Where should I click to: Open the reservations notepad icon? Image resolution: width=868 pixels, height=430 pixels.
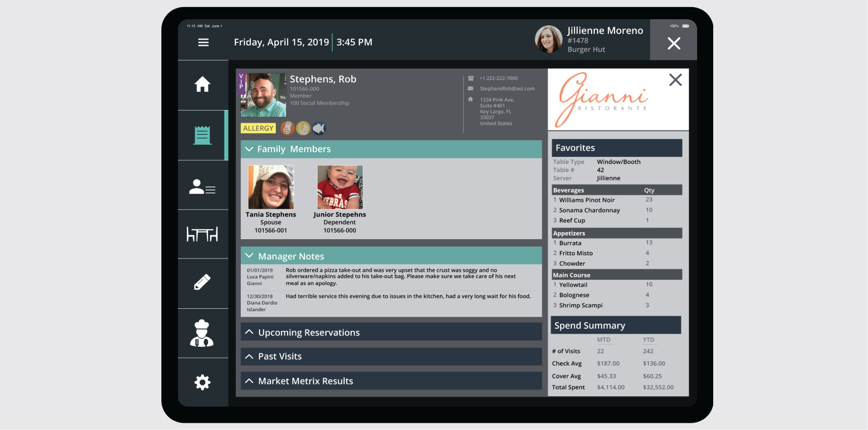202,135
